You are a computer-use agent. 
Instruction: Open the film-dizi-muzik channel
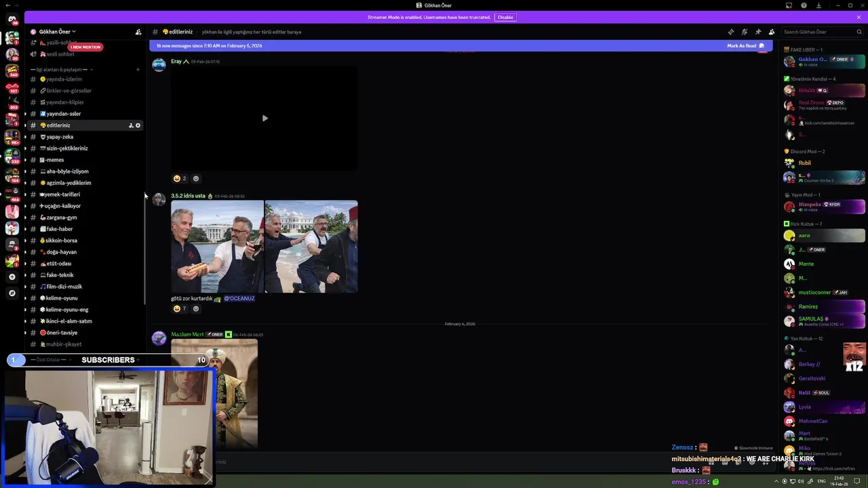[85, 287]
